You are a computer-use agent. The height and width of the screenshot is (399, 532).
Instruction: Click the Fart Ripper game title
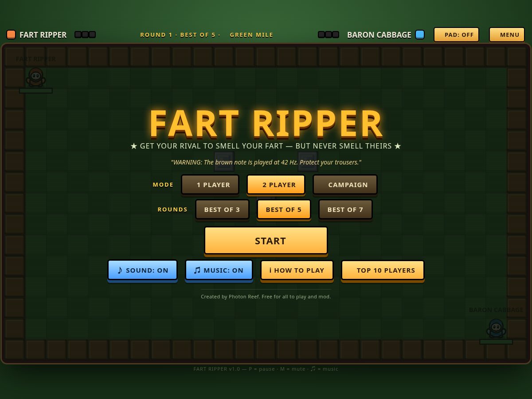pyautogui.click(x=266, y=124)
